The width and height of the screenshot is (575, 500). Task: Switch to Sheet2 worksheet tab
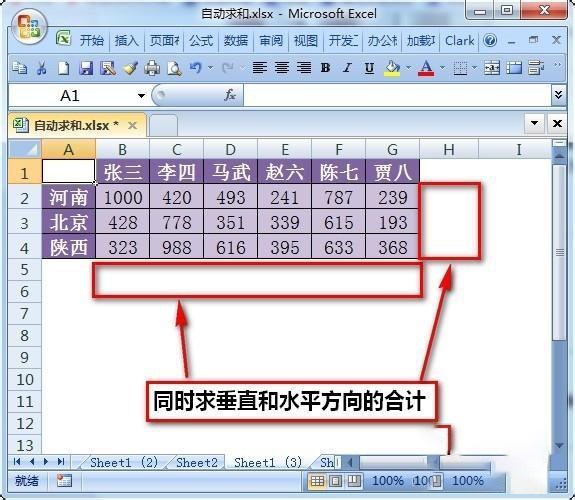pyautogui.click(x=197, y=463)
